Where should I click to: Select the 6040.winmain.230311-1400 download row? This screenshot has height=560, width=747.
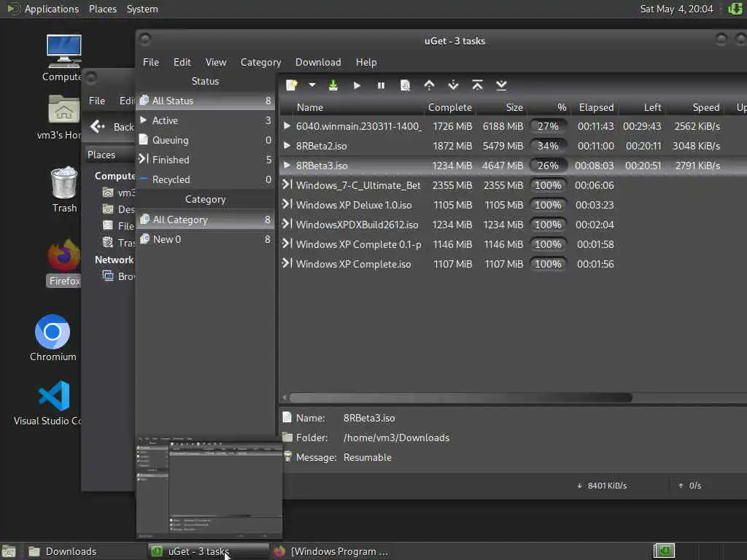(513, 126)
